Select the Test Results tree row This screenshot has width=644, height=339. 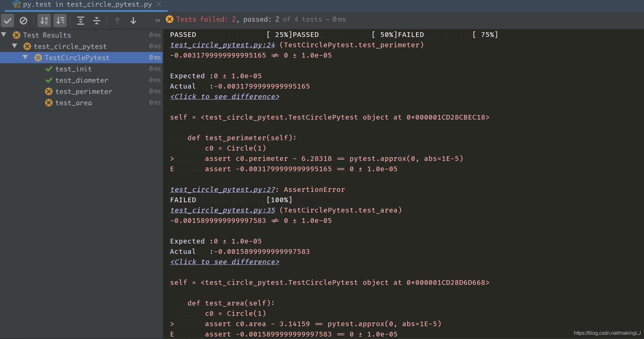tap(81, 35)
